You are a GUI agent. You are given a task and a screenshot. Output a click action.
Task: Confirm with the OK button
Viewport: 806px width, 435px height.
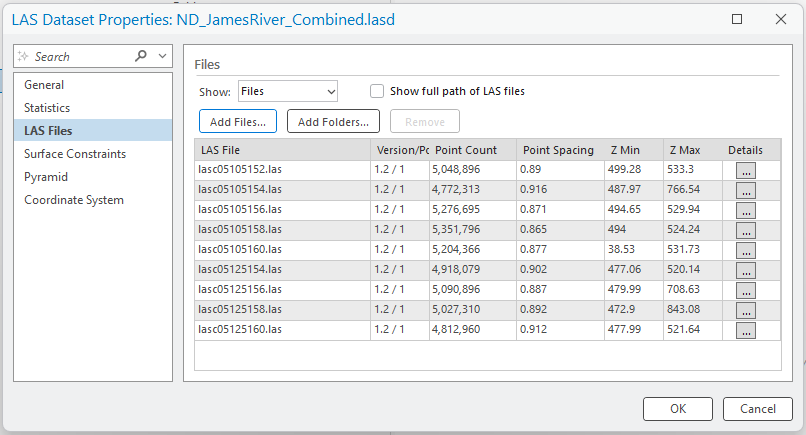click(x=677, y=409)
